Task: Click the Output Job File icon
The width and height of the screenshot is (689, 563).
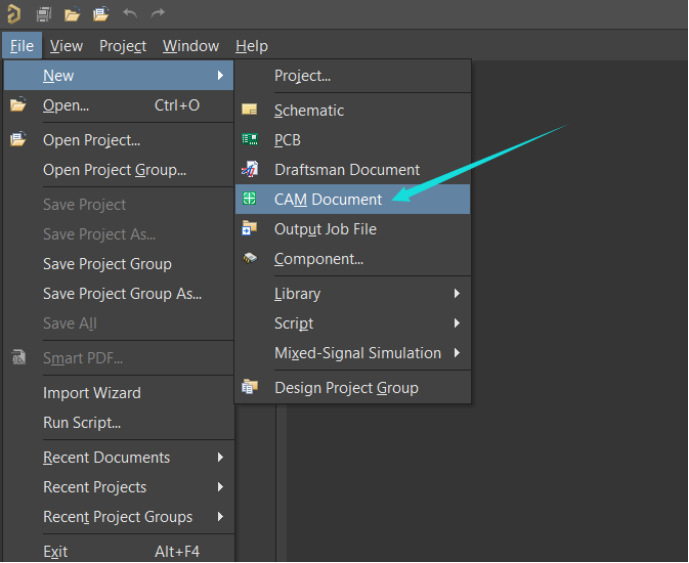Action: (250, 229)
